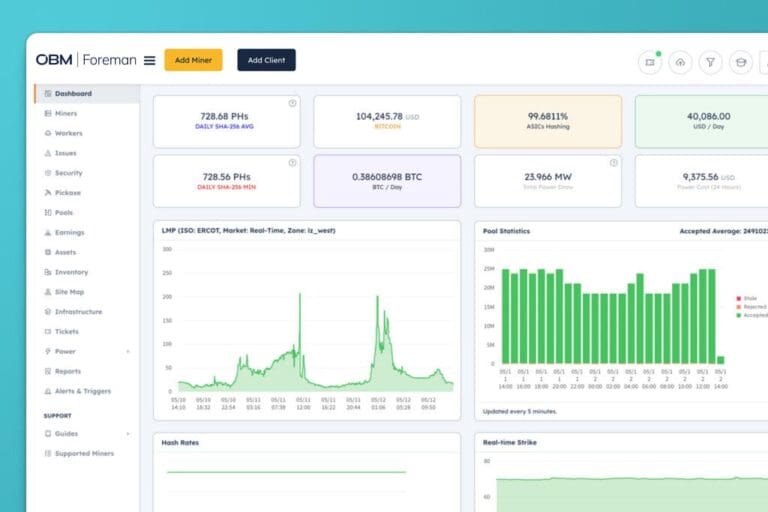Expand the Guides submenu arrow

tap(127, 434)
